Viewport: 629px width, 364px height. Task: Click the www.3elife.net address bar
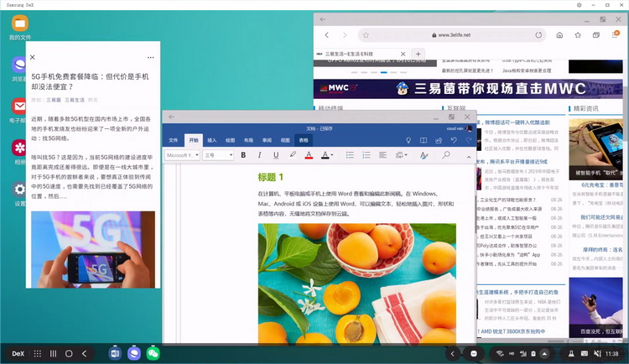point(451,35)
